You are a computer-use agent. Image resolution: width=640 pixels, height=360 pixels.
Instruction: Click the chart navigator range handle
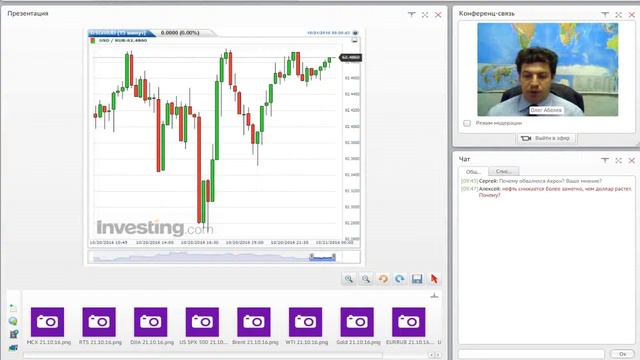pyautogui.click(x=322, y=257)
